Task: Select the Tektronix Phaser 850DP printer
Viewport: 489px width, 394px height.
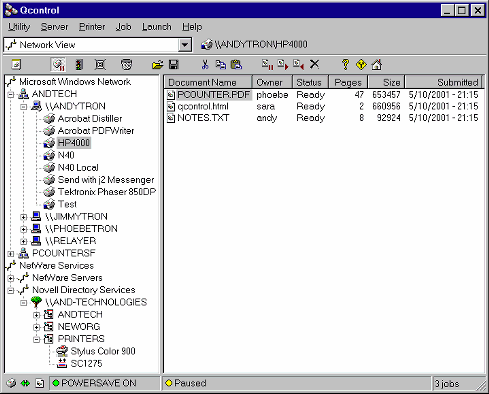Action: pos(107,192)
